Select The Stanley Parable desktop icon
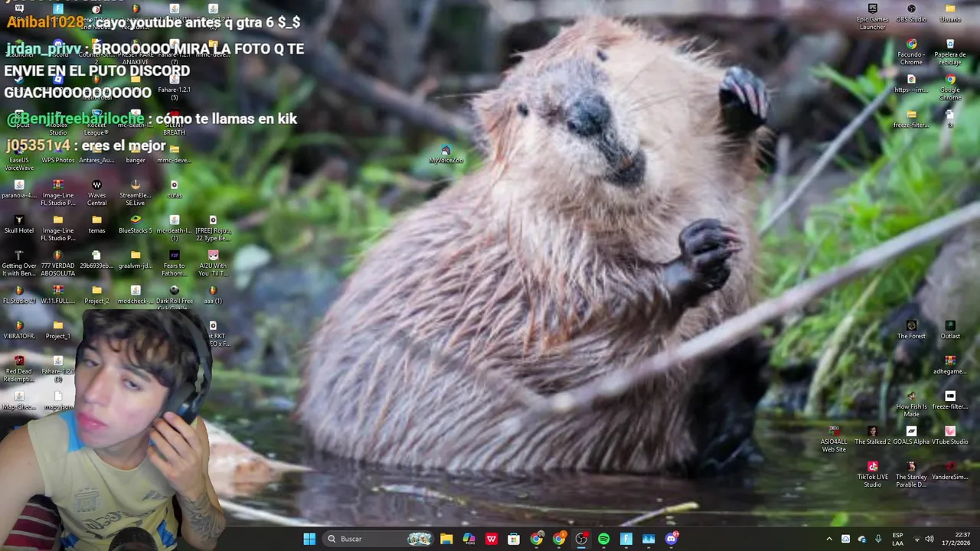 [x=911, y=473]
